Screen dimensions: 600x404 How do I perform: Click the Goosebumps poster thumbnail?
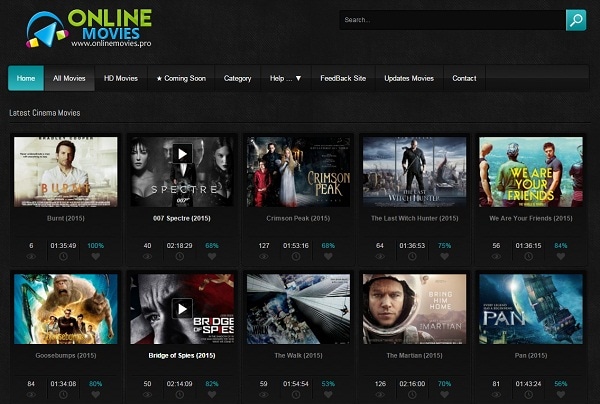(66, 309)
